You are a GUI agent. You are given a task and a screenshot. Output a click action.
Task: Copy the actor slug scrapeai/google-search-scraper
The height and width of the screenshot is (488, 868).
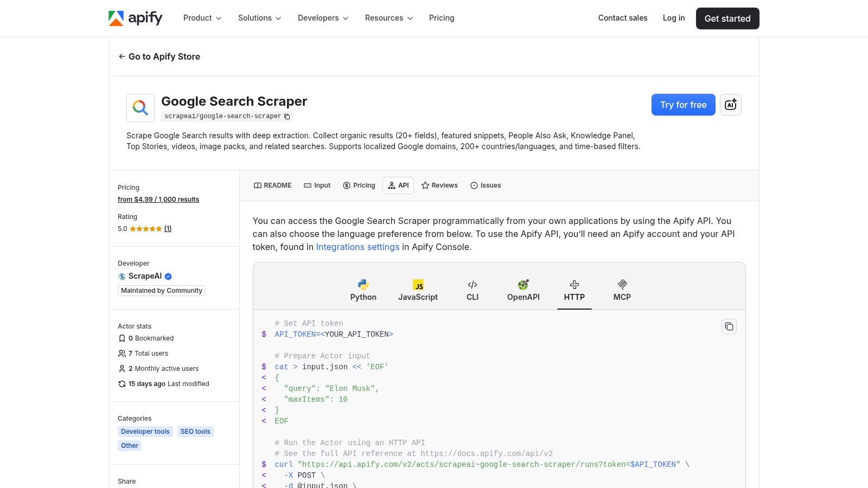coord(287,117)
